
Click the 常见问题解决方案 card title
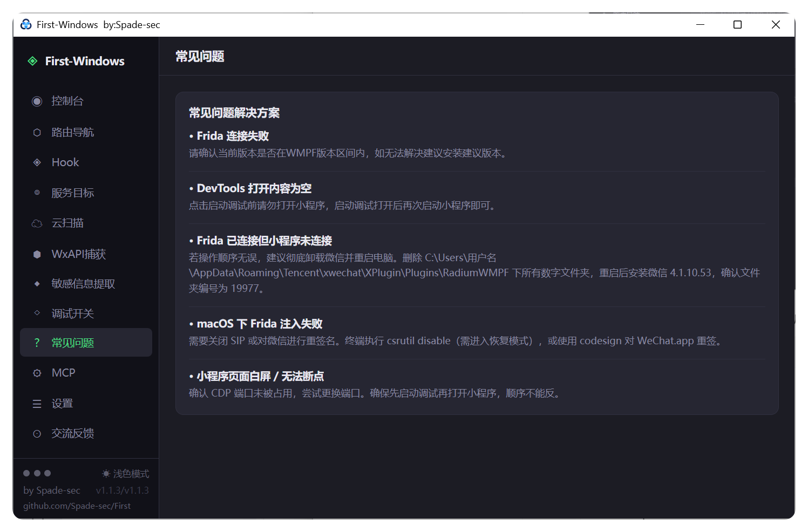coord(234,113)
